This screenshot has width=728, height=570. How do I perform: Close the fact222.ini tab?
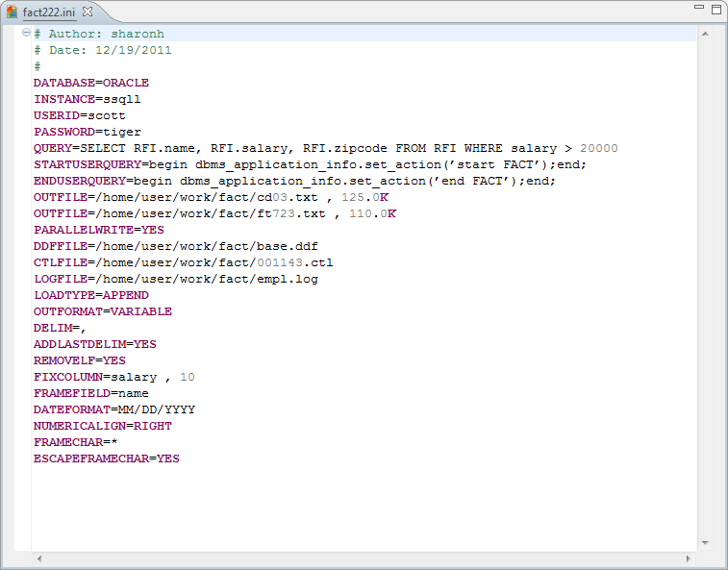click(x=88, y=12)
